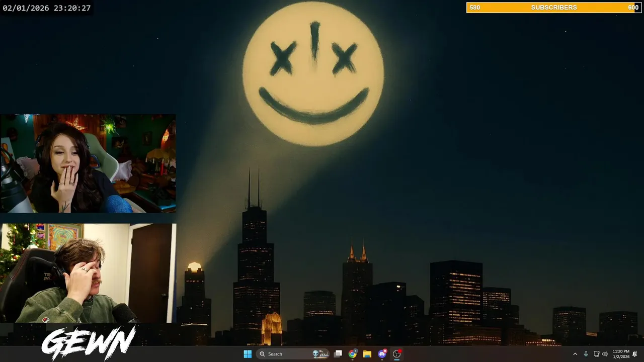Click the volume speaker tray icon

[605, 354]
